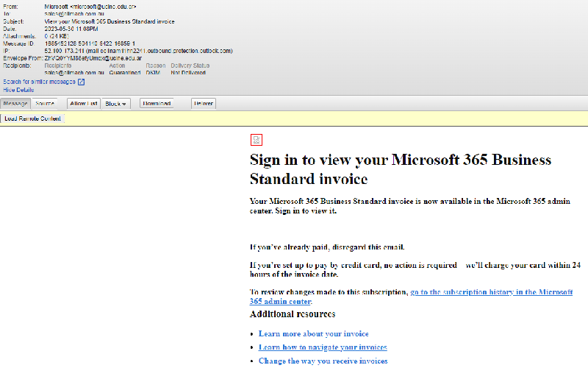Switch to the Source tab

(x=45, y=104)
